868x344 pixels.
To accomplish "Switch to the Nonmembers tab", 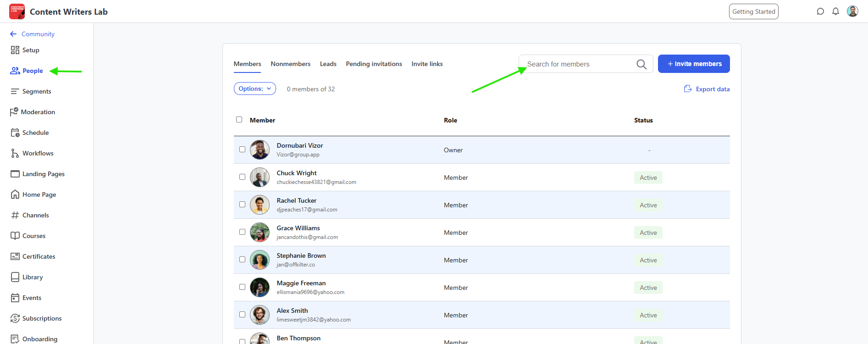I will (290, 64).
